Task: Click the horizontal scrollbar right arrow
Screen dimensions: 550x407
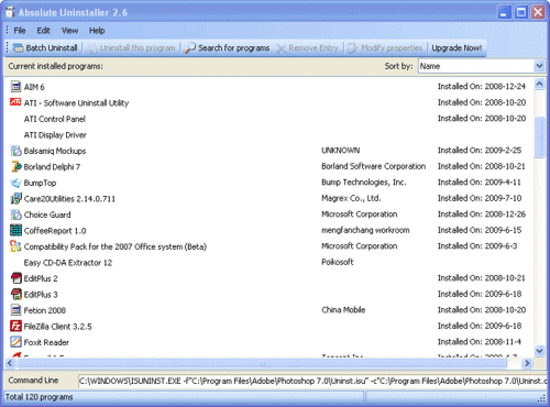Action: pos(526,363)
